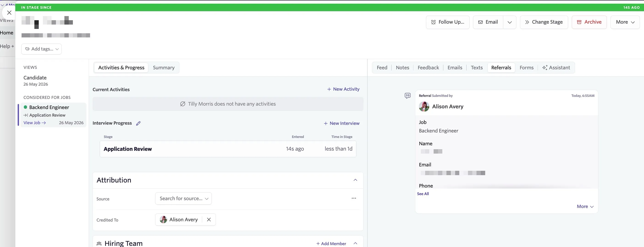Open the top More menu

point(625,22)
